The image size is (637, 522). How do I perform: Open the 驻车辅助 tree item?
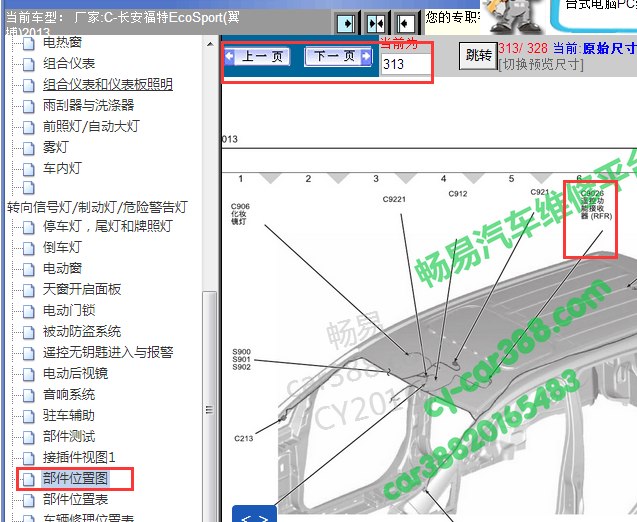tap(69, 416)
